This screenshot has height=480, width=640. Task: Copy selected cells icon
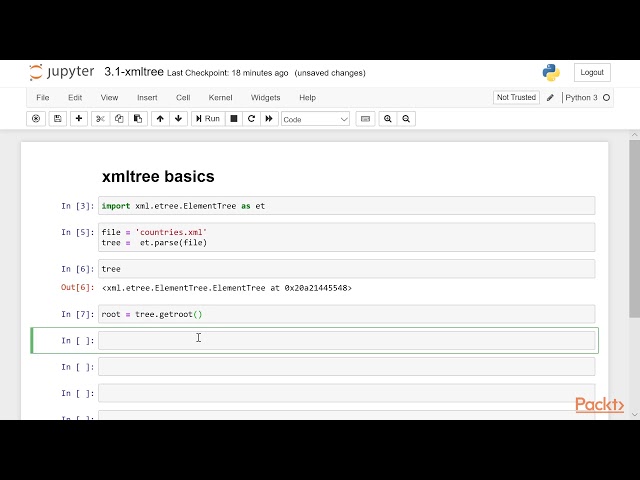click(119, 119)
